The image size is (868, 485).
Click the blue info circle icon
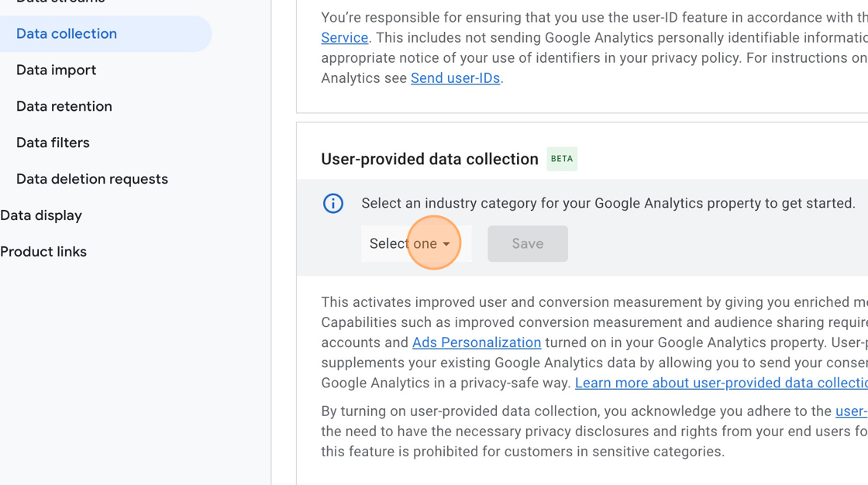point(332,203)
